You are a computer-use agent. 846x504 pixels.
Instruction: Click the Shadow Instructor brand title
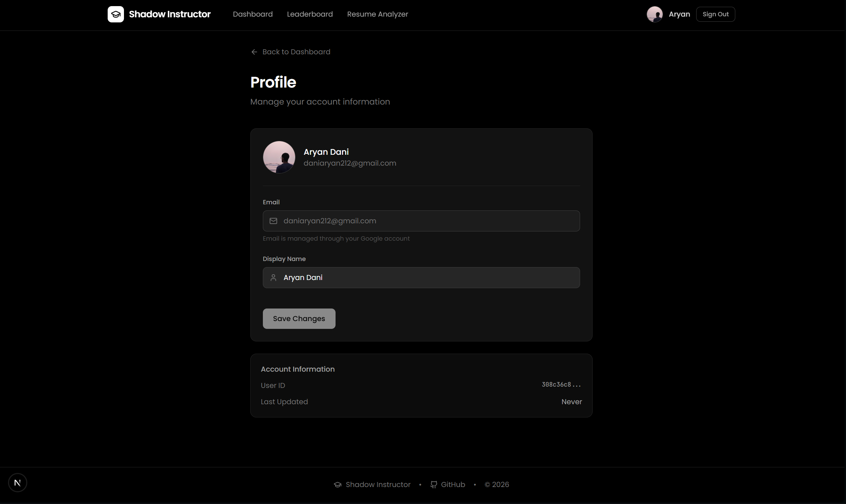pos(169,14)
